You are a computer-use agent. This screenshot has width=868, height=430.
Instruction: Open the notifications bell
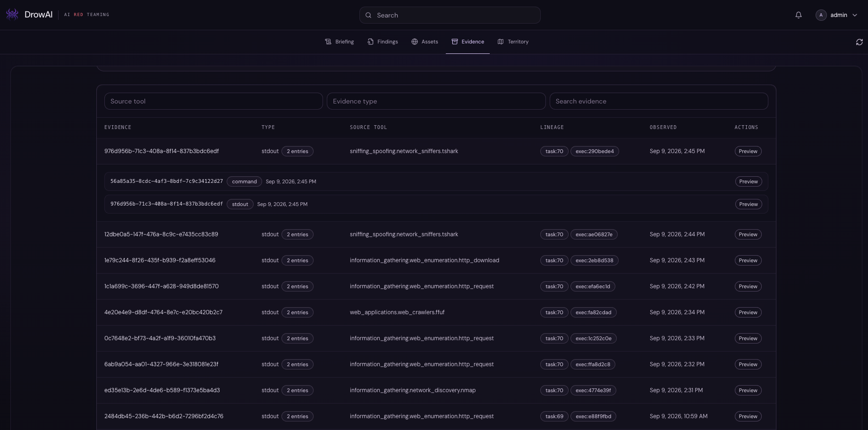pyautogui.click(x=799, y=15)
